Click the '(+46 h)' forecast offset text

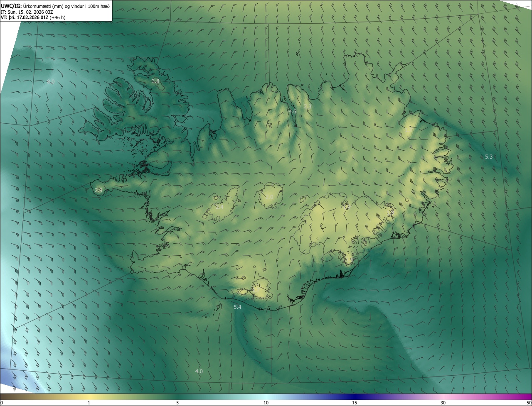[57, 17]
